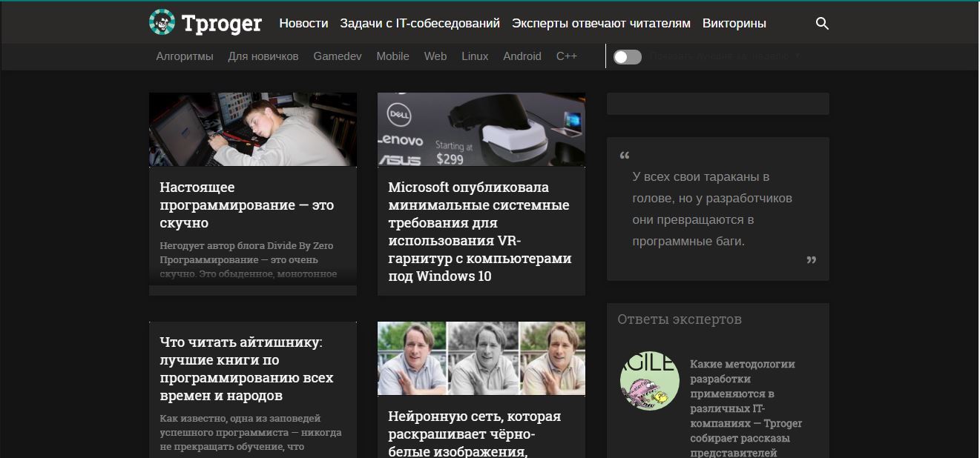The width and height of the screenshot is (980, 458).
Task: Select the Android category
Action: coord(522,56)
